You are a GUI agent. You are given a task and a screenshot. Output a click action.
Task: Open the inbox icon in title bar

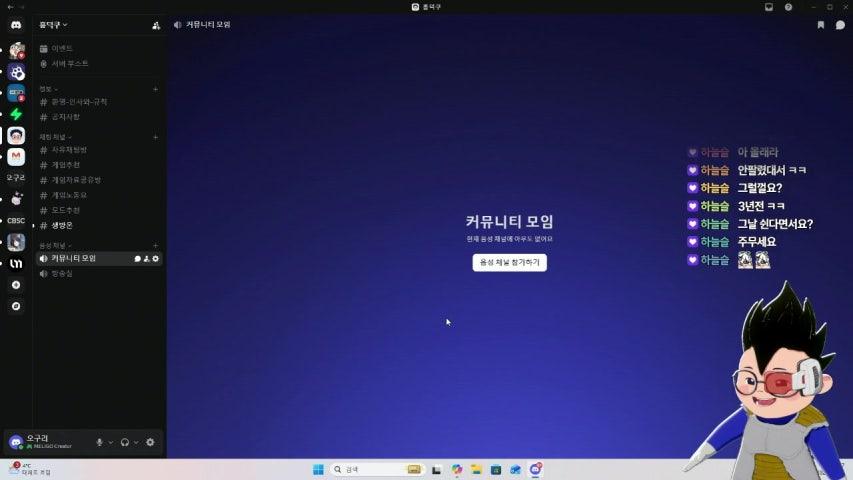(x=769, y=7)
